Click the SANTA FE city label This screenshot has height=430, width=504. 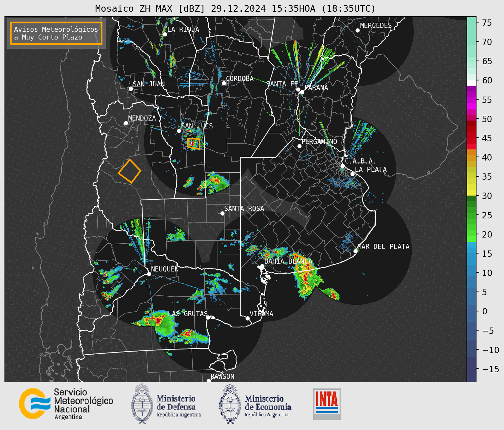[282, 84]
